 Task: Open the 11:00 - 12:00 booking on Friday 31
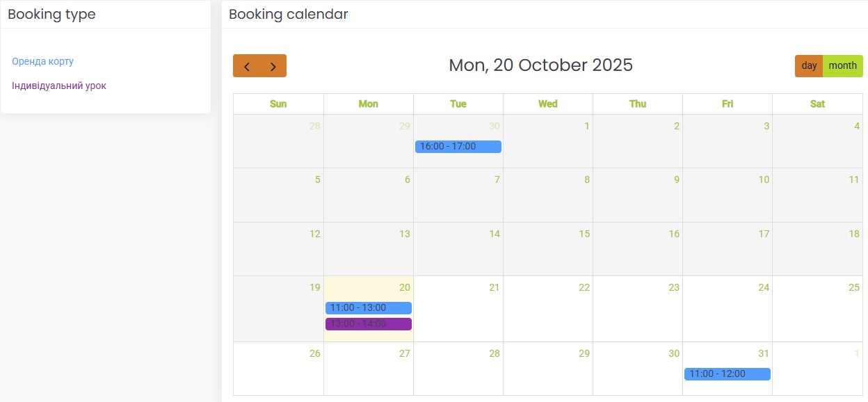coord(727,374)
